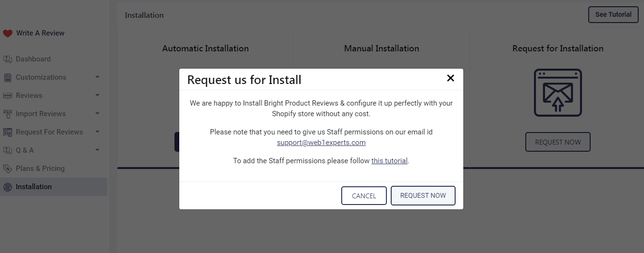Close the Request us for Install dialog
Screen dimensions: 644x253
pos(450,78)
